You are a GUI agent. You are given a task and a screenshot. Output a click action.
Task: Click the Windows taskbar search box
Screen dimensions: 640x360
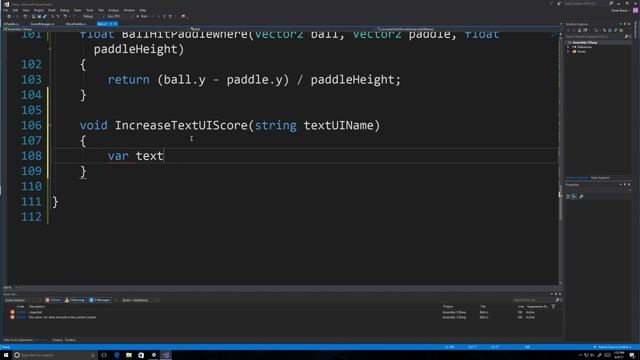click(55, 355)
